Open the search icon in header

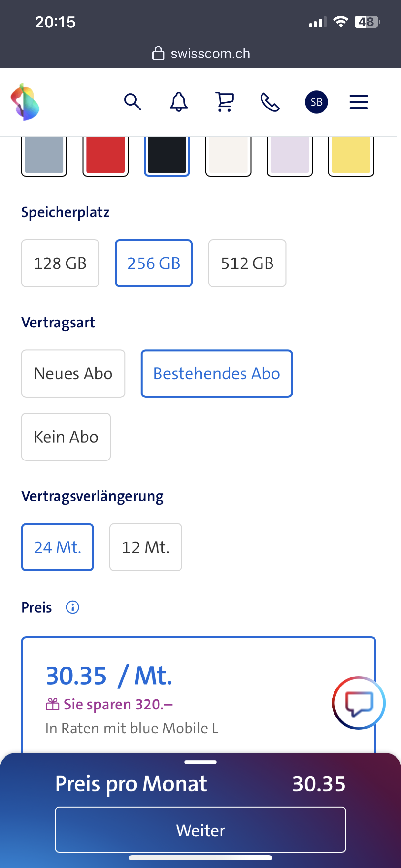pos(132,102)
